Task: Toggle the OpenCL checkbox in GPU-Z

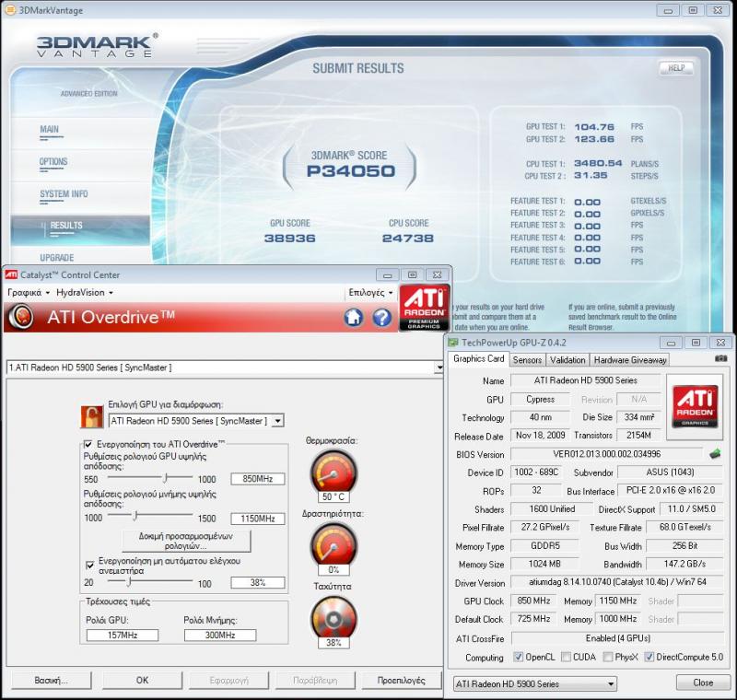Action: (518, 657)
